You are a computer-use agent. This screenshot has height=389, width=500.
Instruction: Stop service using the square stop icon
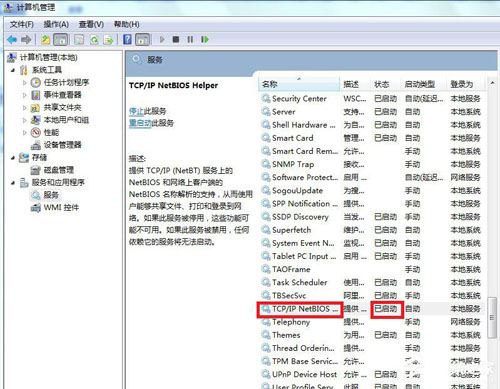point(176,39)
